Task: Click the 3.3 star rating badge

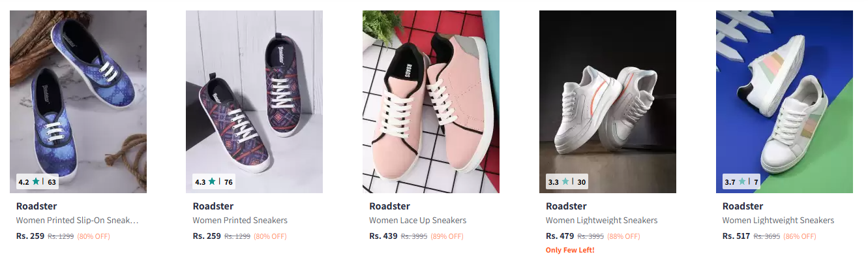Action: (567, 182)
